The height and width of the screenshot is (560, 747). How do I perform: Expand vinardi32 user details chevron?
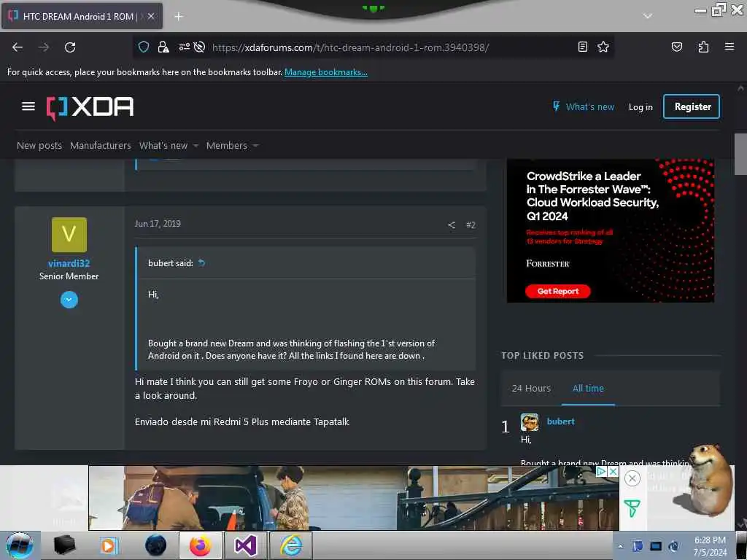[69, 300]
